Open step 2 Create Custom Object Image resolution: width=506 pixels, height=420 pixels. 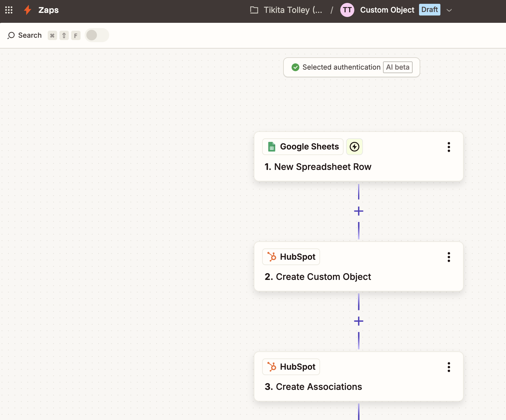[x=359, y=266]
